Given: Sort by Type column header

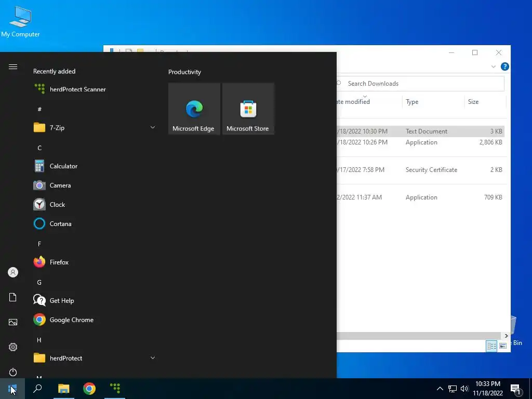Looking at the screenshot, I should (433, 101).
